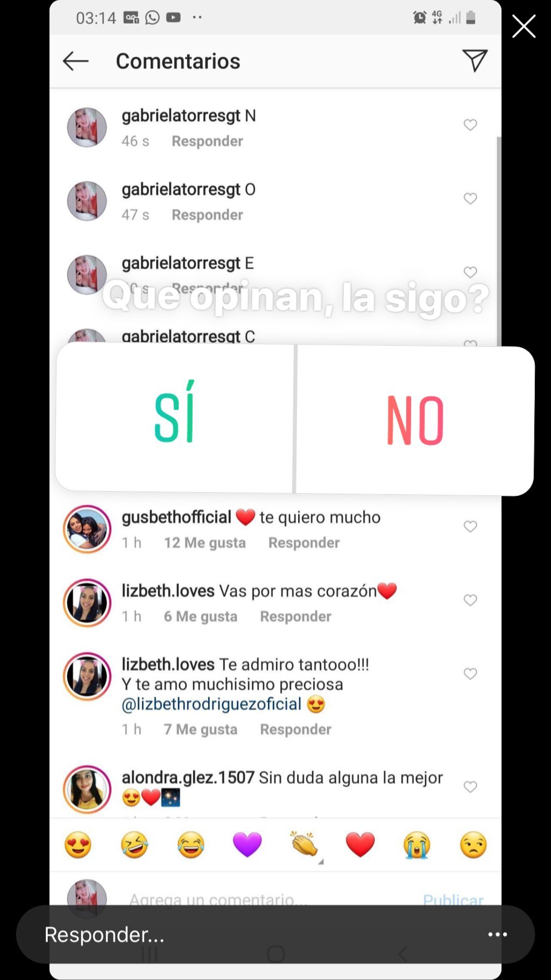The image size is (551, 980).
Task: Open the paper plane share icon
Action: (x=475, y=60)
